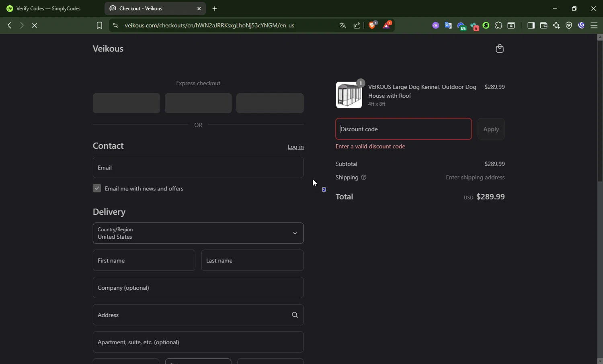
Task: Expand the Country/Region dropdown
Action: tap(198, 233)
